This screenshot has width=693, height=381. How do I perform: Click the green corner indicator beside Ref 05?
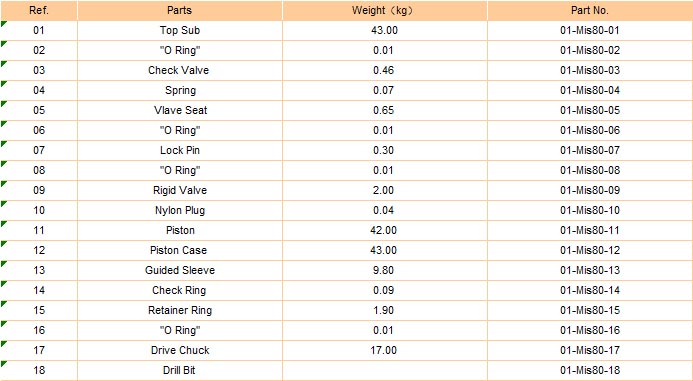(x=4, y=103)
